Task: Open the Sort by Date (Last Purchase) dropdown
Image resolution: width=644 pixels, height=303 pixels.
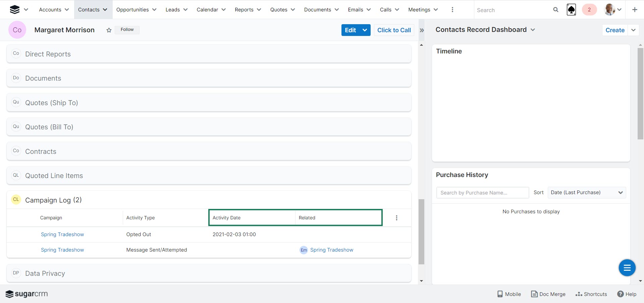Action: 586,192
